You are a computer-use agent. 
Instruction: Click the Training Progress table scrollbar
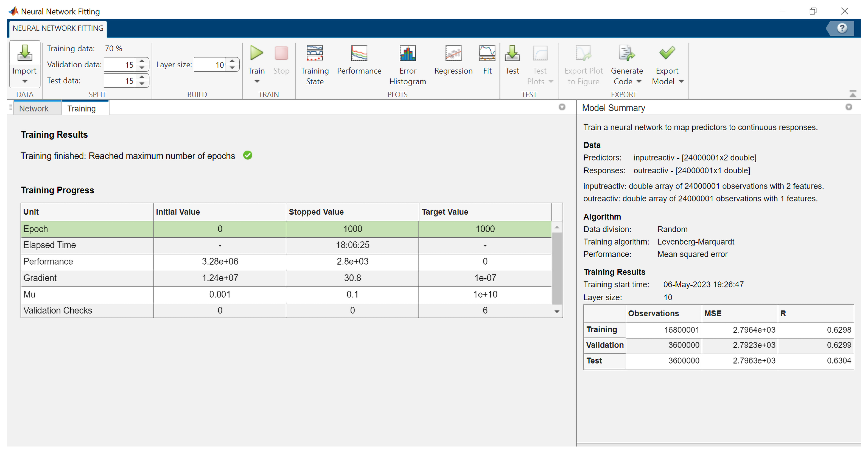[x=557, y=268]
